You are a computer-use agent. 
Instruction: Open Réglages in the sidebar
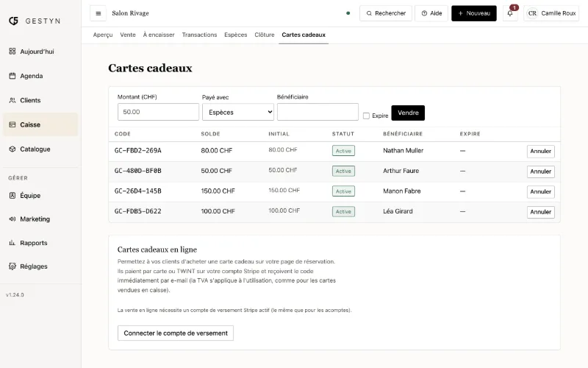pyautogui.click(x=40, y=266)
